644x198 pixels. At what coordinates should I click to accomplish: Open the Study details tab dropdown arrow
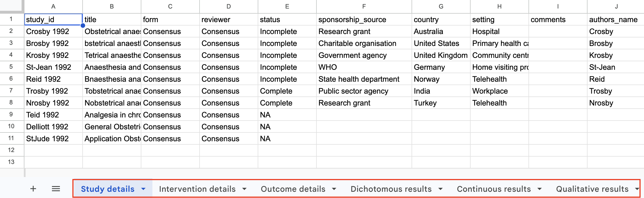[143, 189]
